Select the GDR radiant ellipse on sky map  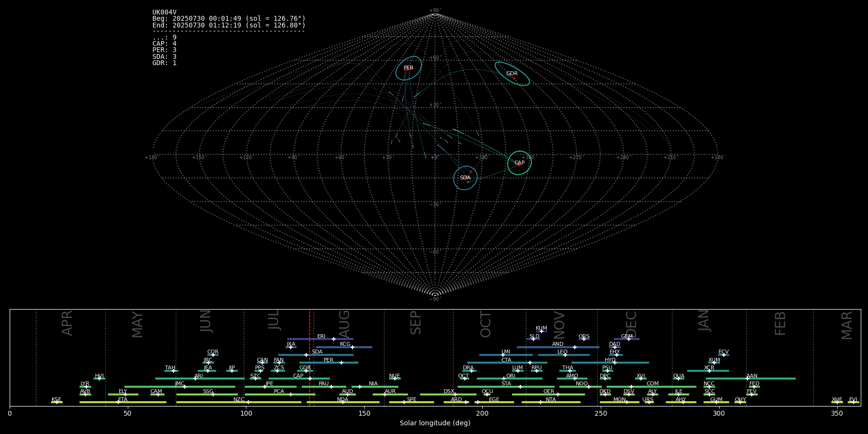512,74
